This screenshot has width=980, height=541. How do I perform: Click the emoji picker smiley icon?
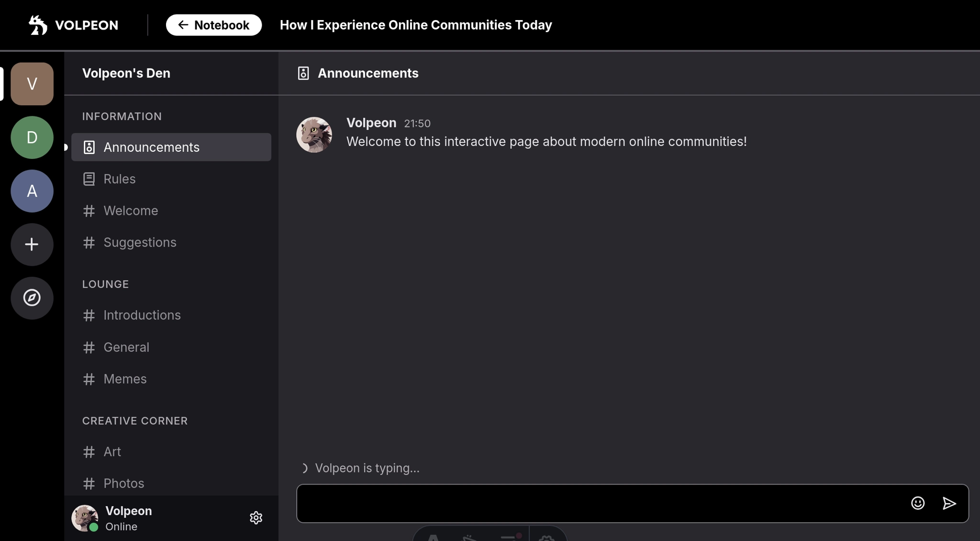(x=917, y=503)
